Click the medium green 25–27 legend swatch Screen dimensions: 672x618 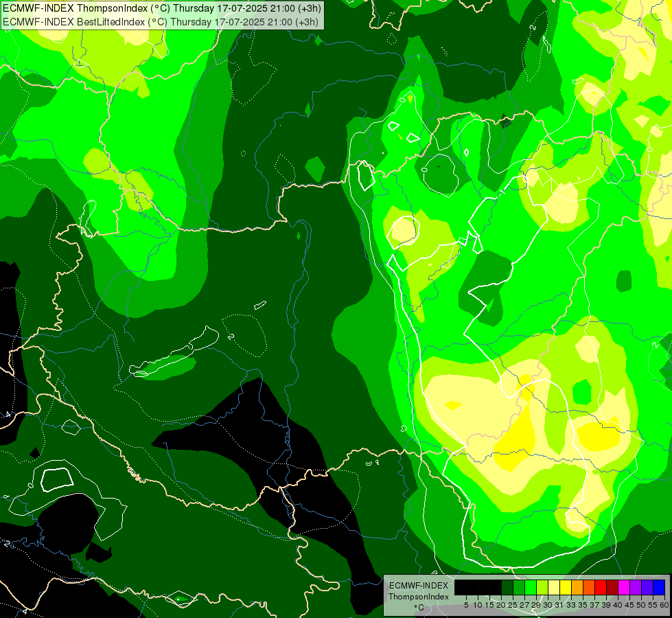(x=518, y=587)
